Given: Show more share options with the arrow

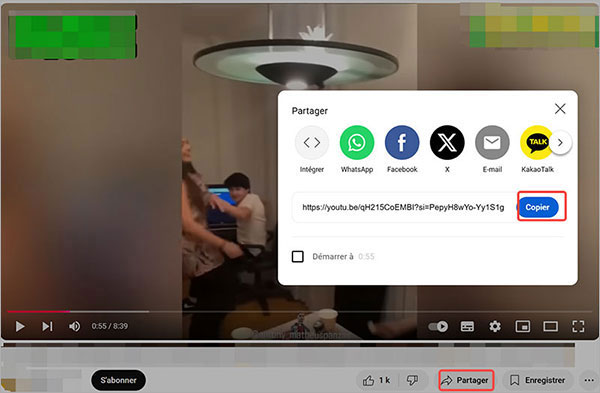Looking at the screenshot, I should 561,143.
